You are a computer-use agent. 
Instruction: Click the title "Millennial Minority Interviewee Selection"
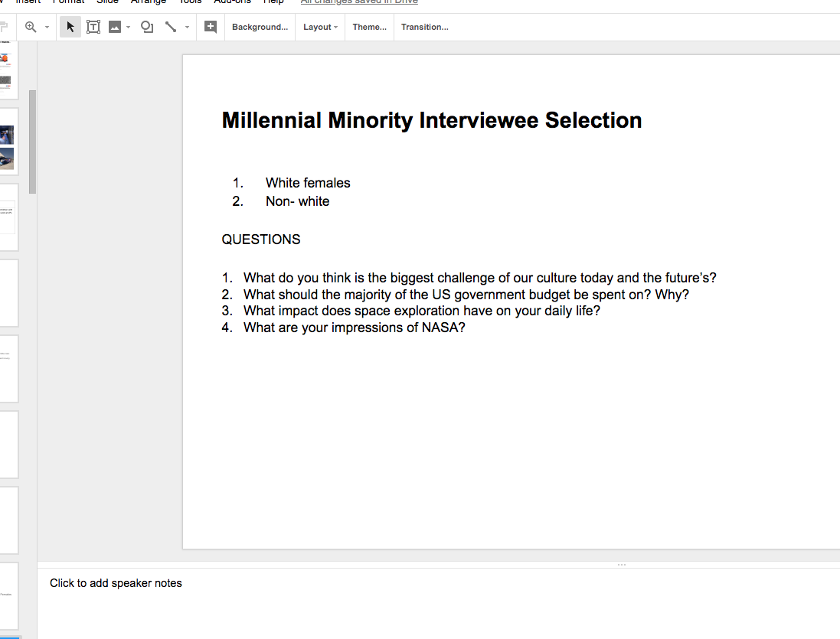432,120
